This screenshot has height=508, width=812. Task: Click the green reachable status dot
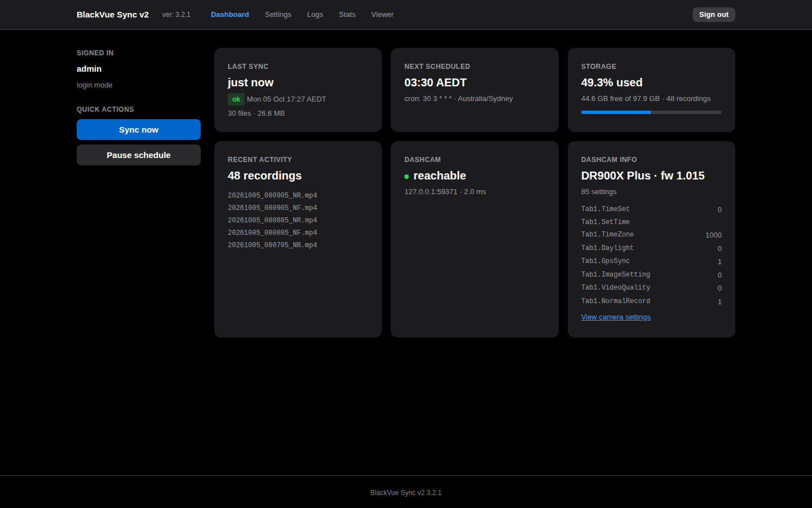click(407, 177)
